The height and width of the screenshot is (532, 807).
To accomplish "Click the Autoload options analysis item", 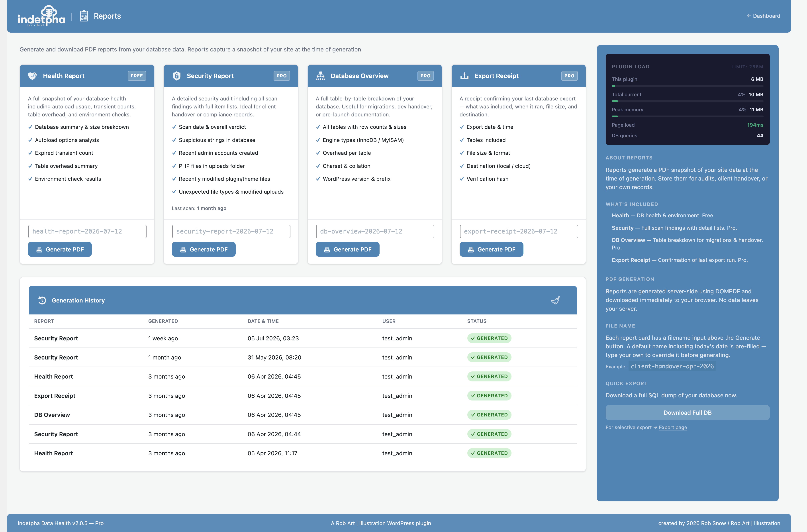I will click(67, 140).
